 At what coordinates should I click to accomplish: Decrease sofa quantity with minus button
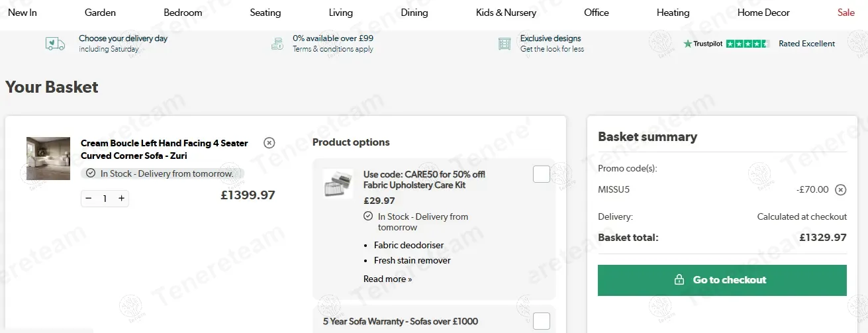pos(89,199)
